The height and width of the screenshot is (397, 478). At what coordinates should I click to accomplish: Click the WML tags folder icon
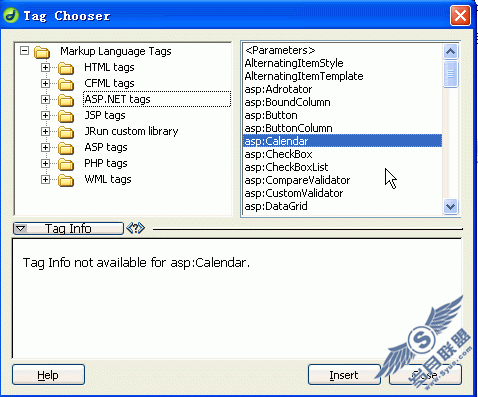click(x=66, y=180)
